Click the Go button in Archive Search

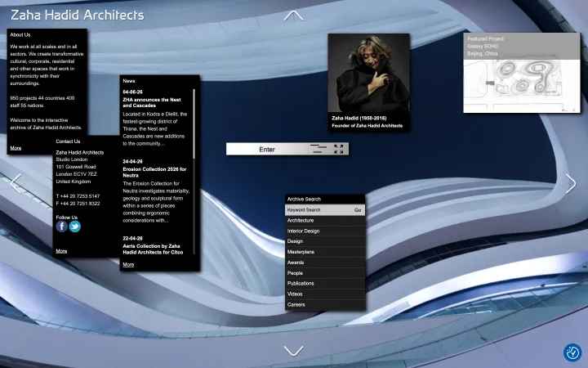pos(358,210)
